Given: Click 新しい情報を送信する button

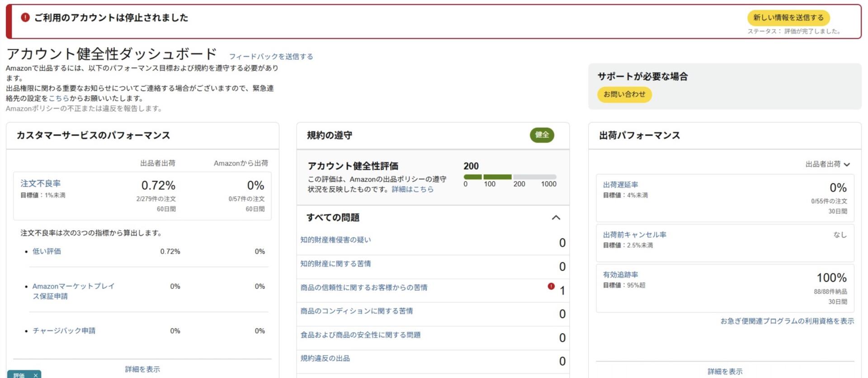Looking at the screenshot, I should pyautogui.click(x=788, y=18).
